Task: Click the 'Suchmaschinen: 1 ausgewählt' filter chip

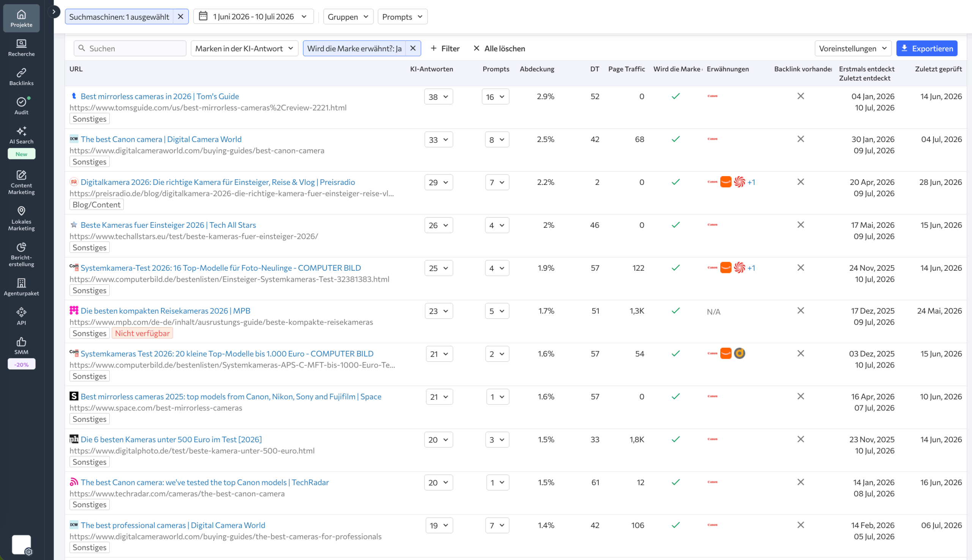Action: pos(119,17)
